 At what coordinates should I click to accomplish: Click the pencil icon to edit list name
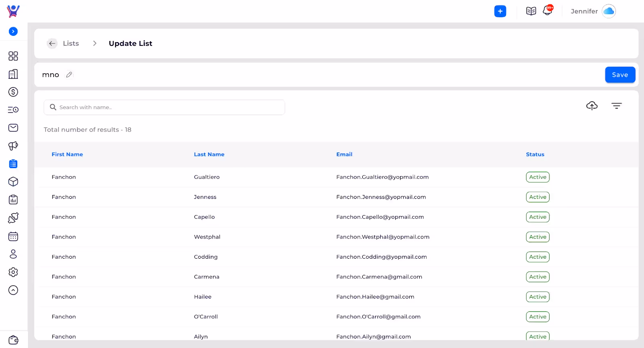[69, 75]
